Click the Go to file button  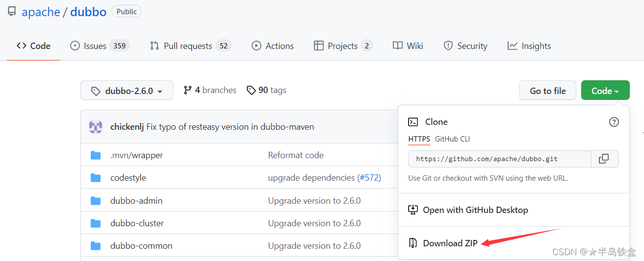pyautogui.click(x=548, y=91)
